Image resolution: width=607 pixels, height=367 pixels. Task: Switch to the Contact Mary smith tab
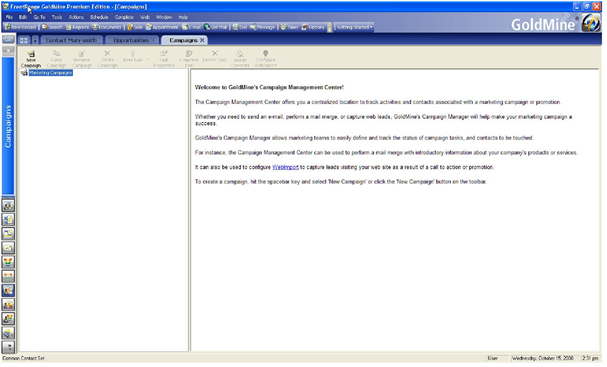click(71, 40)
